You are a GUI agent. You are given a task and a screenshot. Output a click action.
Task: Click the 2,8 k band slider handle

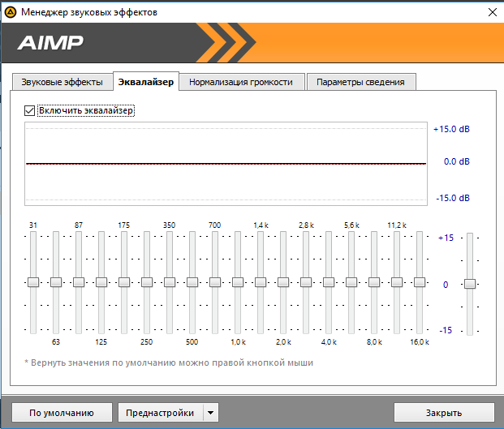pyautogui.click(x=306, y=282)
